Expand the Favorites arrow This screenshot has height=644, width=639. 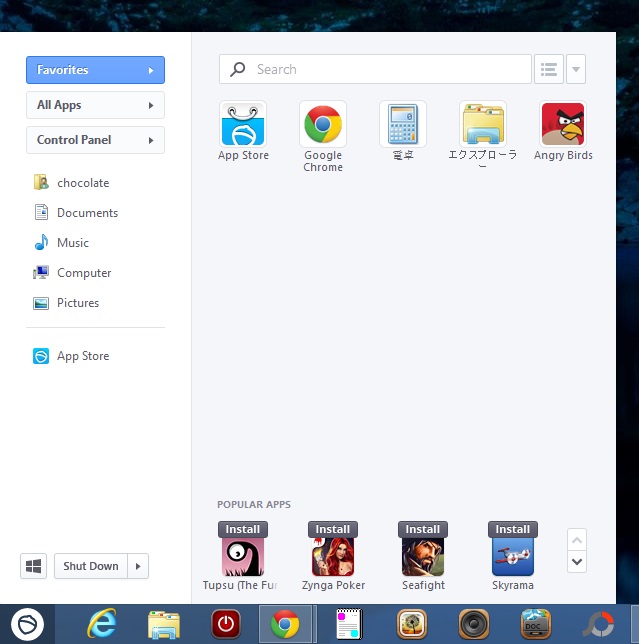point(151,70)
